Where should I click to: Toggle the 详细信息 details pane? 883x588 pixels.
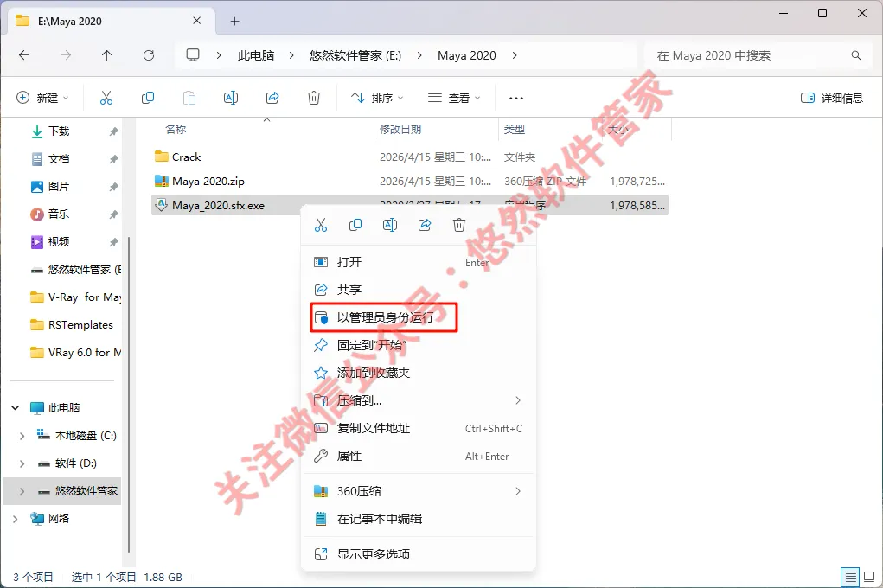point(832,98)
